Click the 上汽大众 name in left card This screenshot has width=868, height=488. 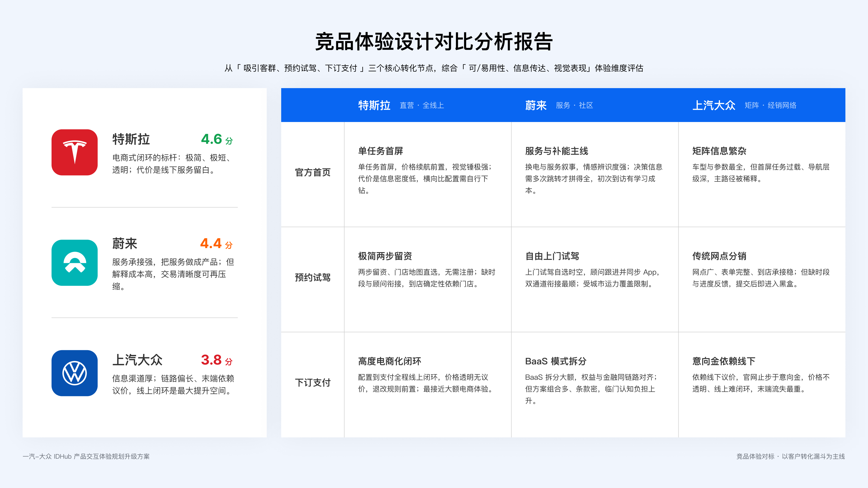pyautogui.click(x=137, y=360)
